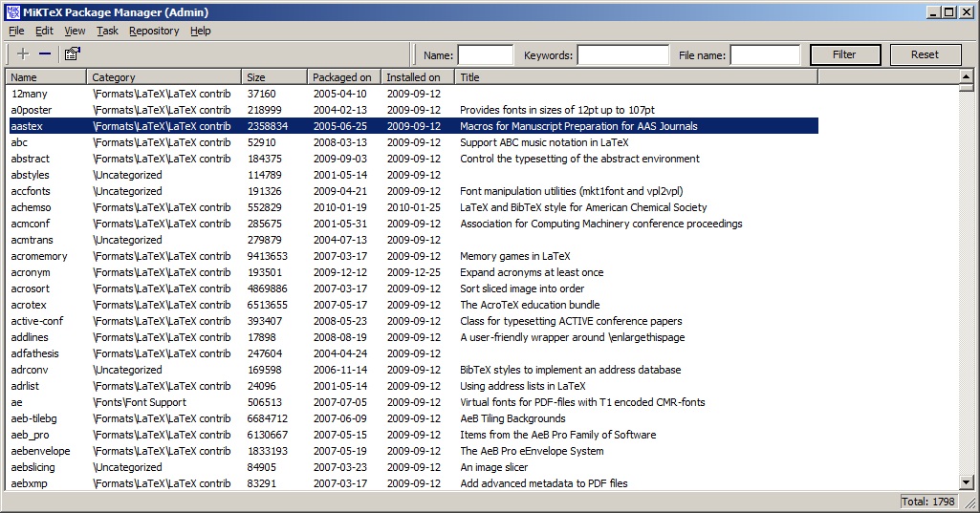Click the install package plus icon

point(23,53)
